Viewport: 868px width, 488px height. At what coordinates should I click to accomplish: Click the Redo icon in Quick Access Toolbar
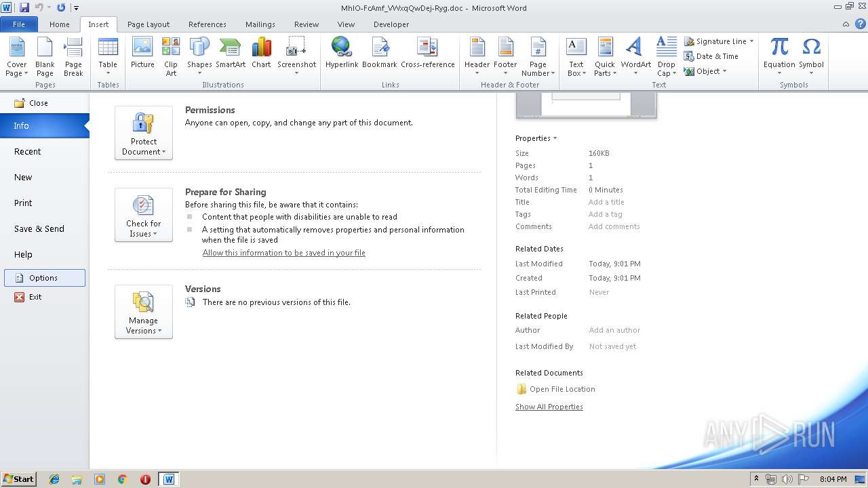(61, 7)
